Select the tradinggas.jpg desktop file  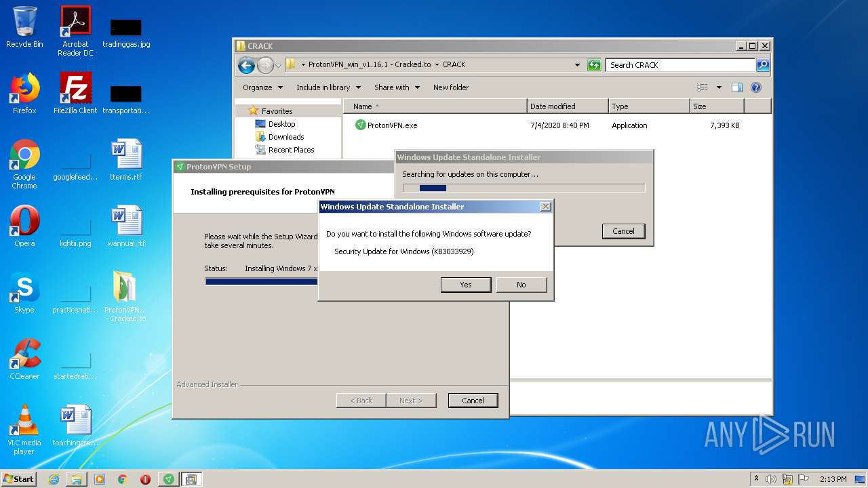126,33
